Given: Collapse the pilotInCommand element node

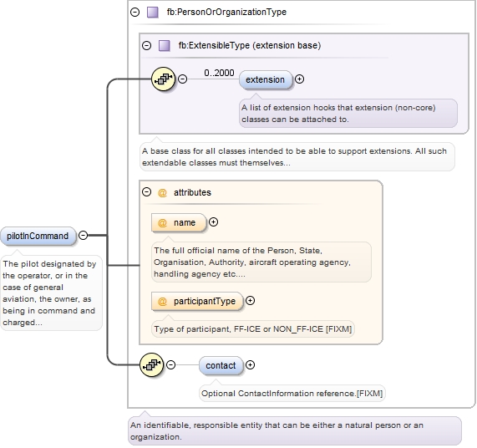Looking at the screenshot, I should (83, 235).
